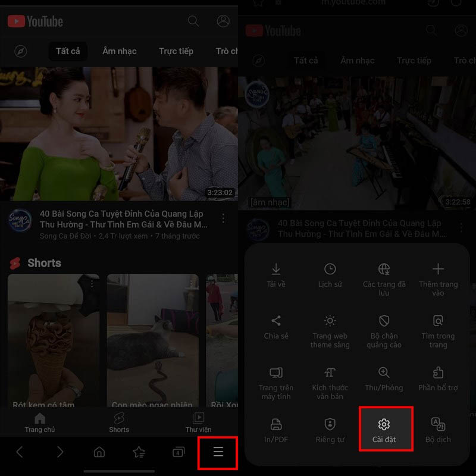The image size is (476, 476).
Task: Open the Bộ dịch translator
Action: click(x=438, y=425)
